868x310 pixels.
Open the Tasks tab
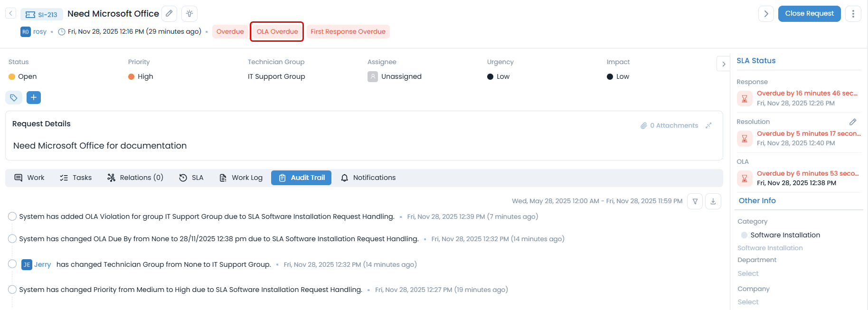[76, 178]
